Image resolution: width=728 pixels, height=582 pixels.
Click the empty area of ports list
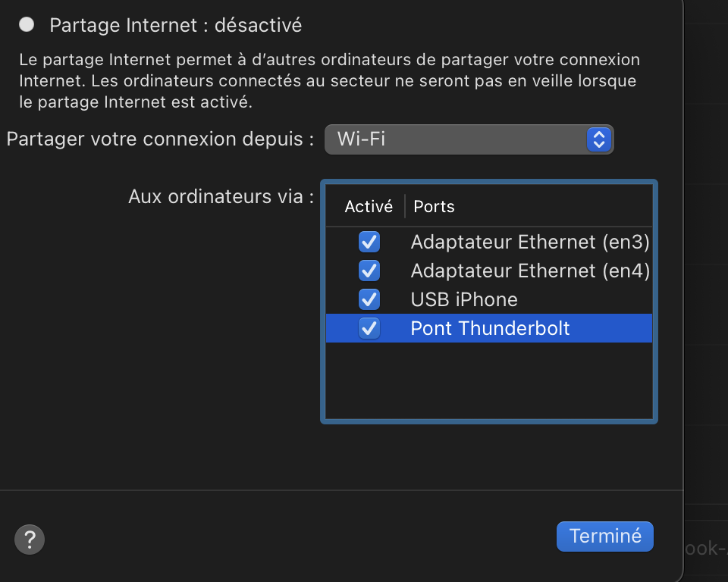pos(489,379)
